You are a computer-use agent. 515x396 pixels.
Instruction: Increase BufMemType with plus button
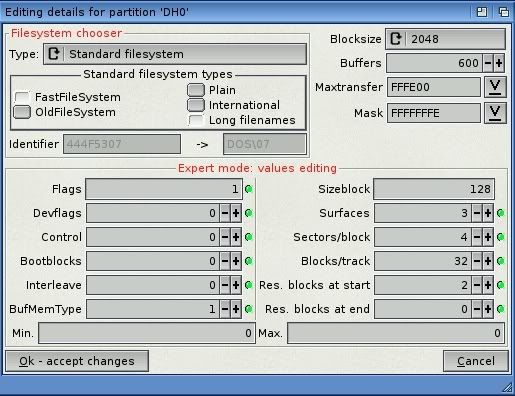tap(236, 309)
